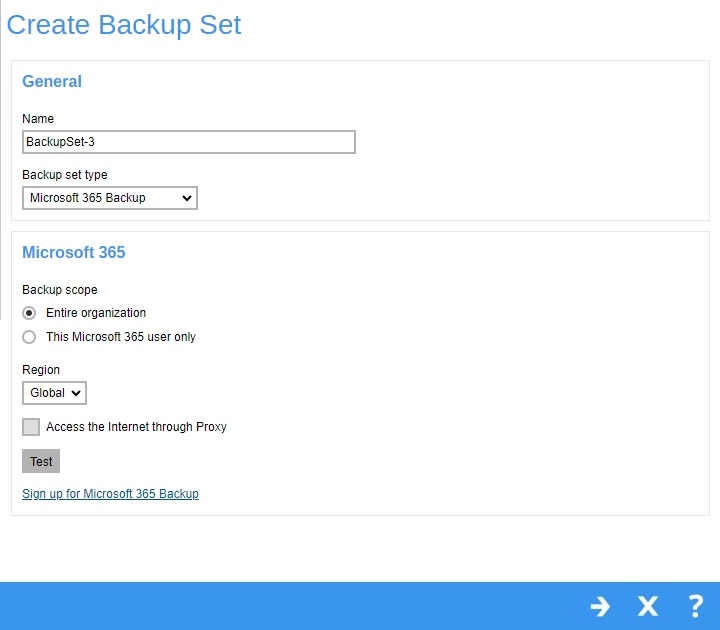Click the Backup set type label
Screen dimensions: 720x630
tap(65, 174)
